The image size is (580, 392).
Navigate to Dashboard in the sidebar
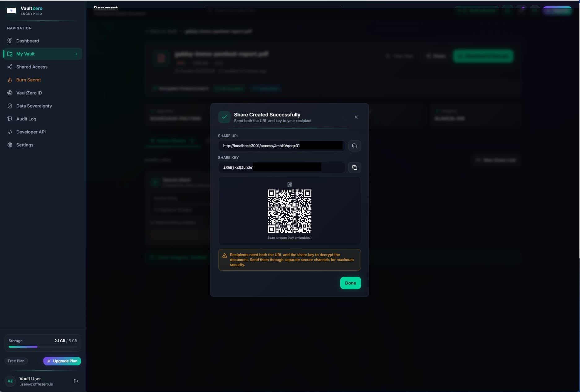27,41
